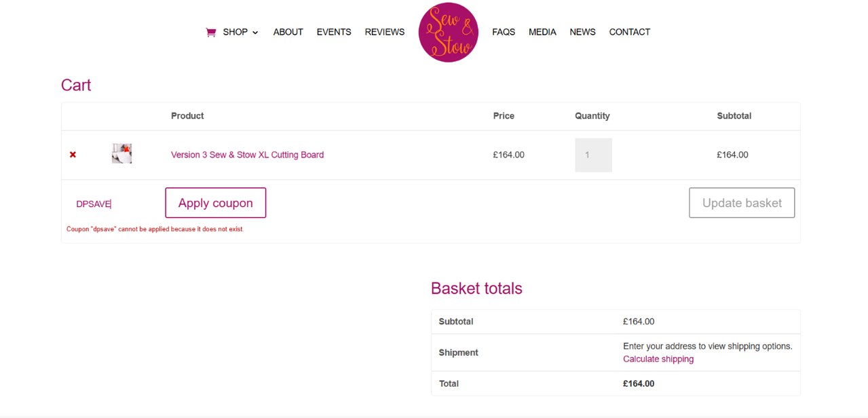Click the Price column header
The image size is (868, 418).
pyautogui.click(x=504, y=116)
